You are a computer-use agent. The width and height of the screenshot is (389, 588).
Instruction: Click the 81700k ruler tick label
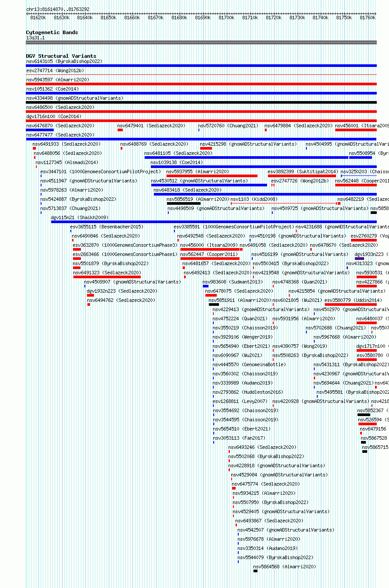pyautogui.click(x=226, y=17)
